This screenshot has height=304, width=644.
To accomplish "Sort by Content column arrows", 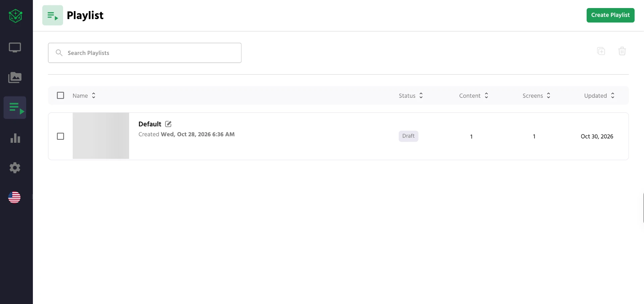I will 486,96.
